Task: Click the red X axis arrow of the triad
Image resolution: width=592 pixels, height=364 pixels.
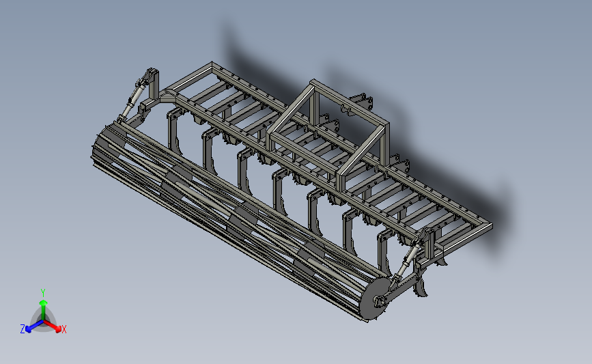Action: pos(53,326)
